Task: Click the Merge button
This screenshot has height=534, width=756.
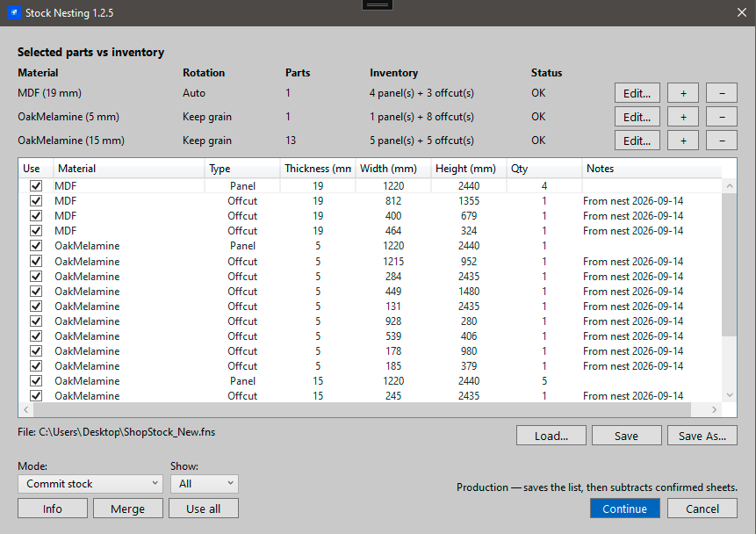Action: coord(128,509)
